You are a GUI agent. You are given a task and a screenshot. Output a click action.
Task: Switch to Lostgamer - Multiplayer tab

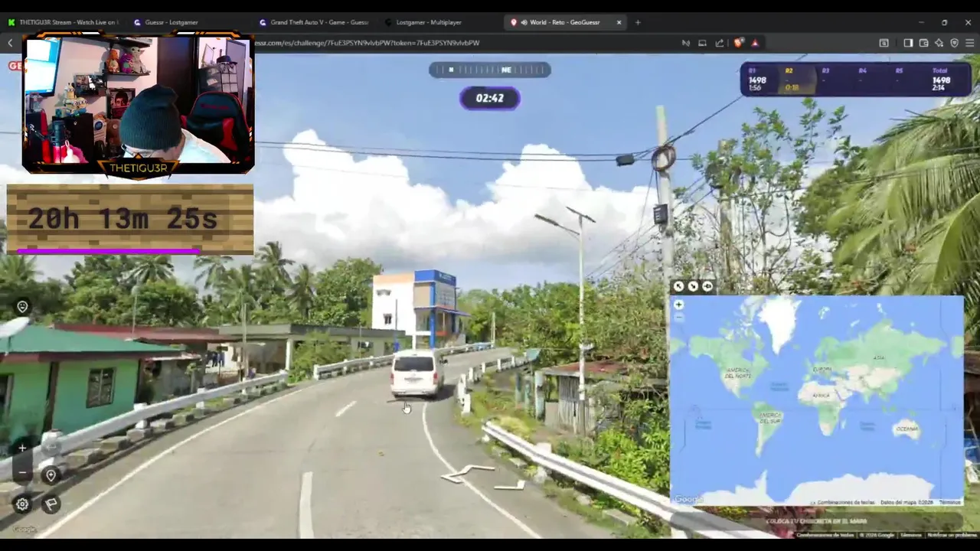coord(439,22)
